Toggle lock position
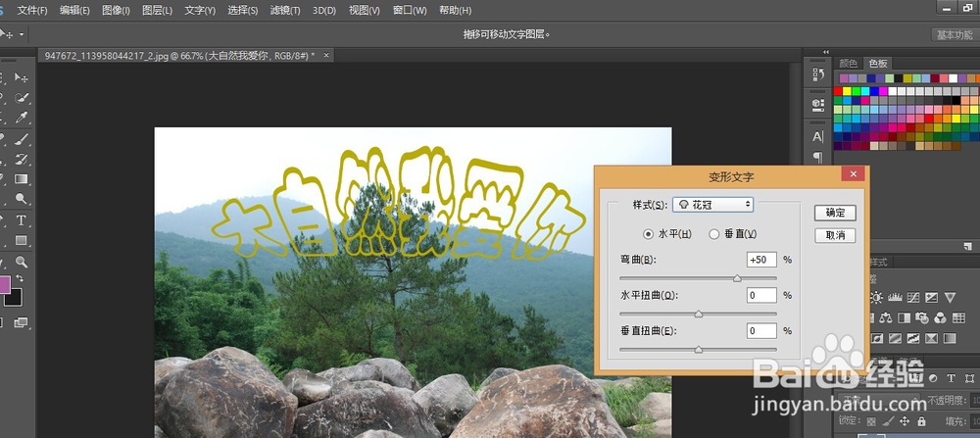Viewport: 980px width, 438px height. pos(905,421)
